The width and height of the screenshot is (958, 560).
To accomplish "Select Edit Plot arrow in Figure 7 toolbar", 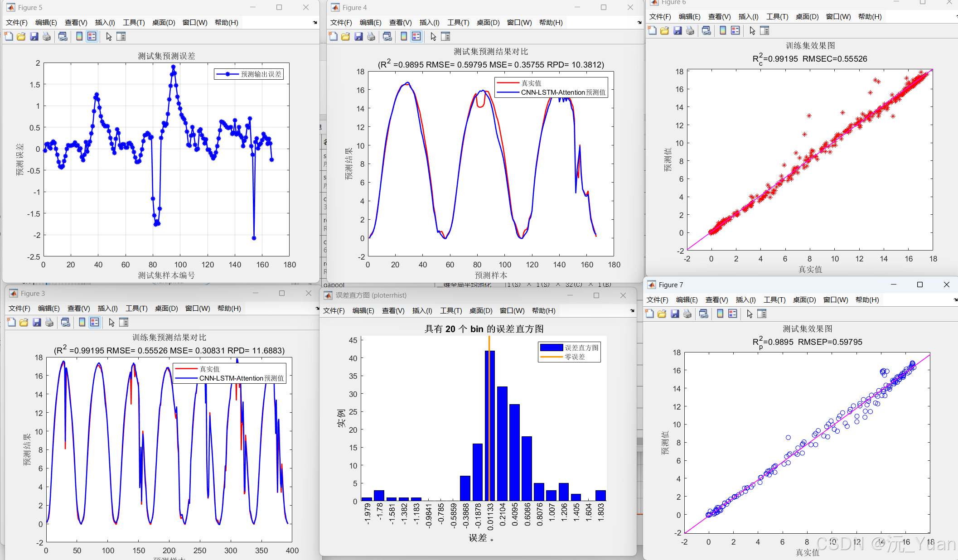I will click(750, 314).
